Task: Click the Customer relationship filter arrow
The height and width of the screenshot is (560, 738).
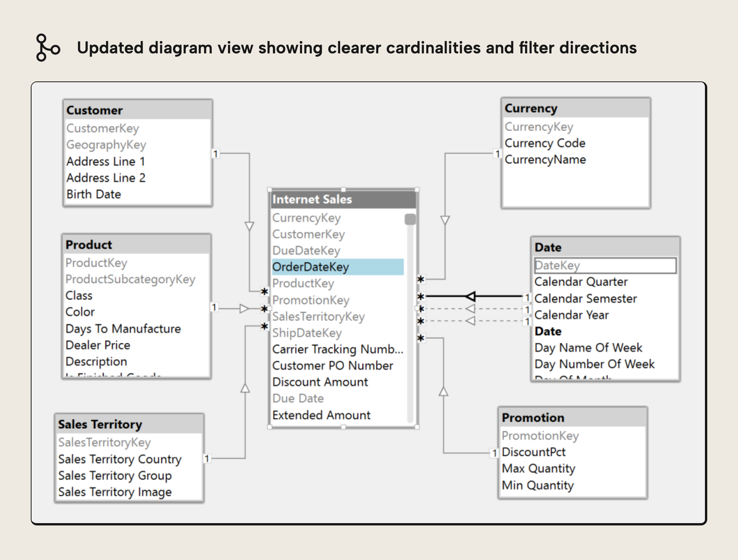Action: click(x=249, y=226)
